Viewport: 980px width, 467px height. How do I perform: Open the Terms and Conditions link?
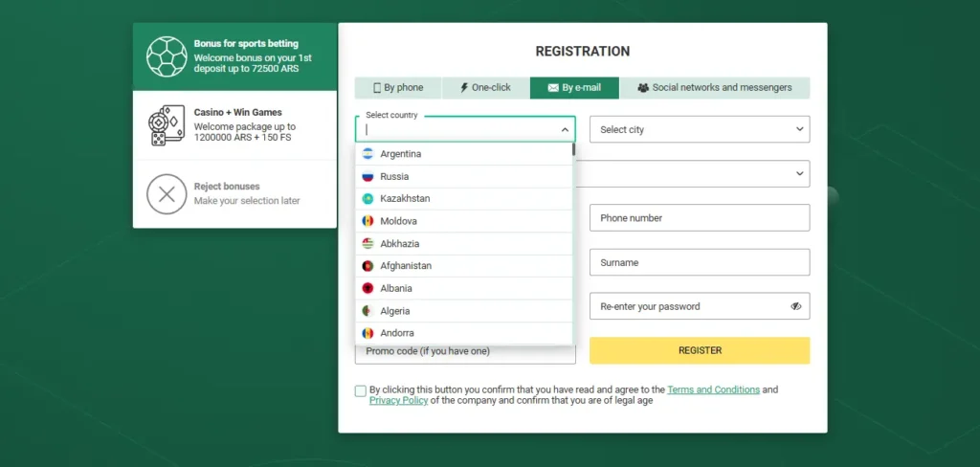tap(713, 389)
